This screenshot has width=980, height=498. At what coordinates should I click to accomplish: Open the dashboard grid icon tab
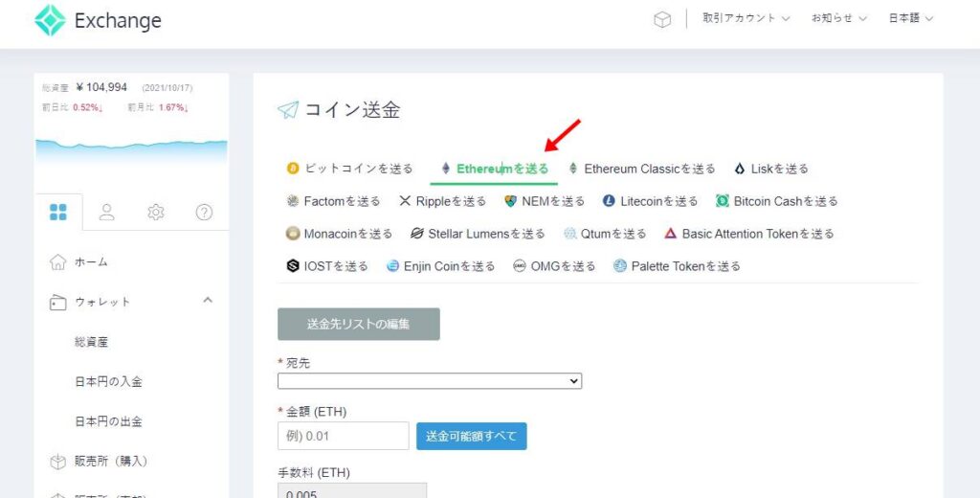58,212
